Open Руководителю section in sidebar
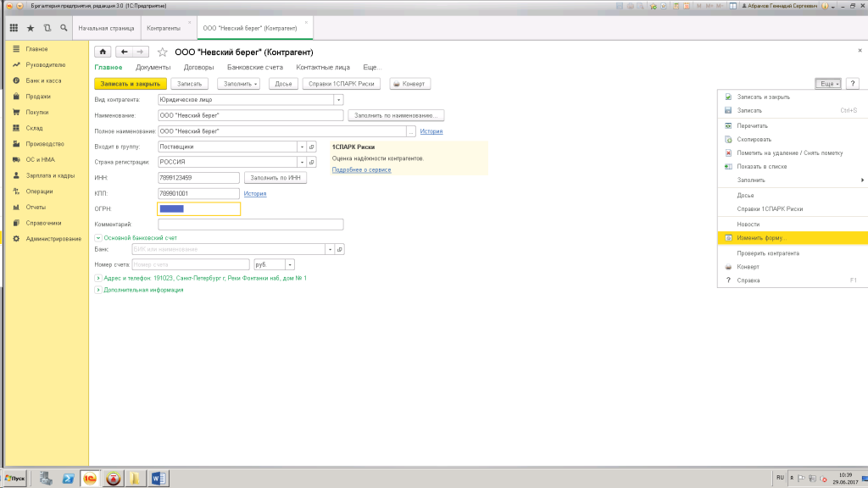The height and width of the screenshot is (488, 868). point(46,64)
